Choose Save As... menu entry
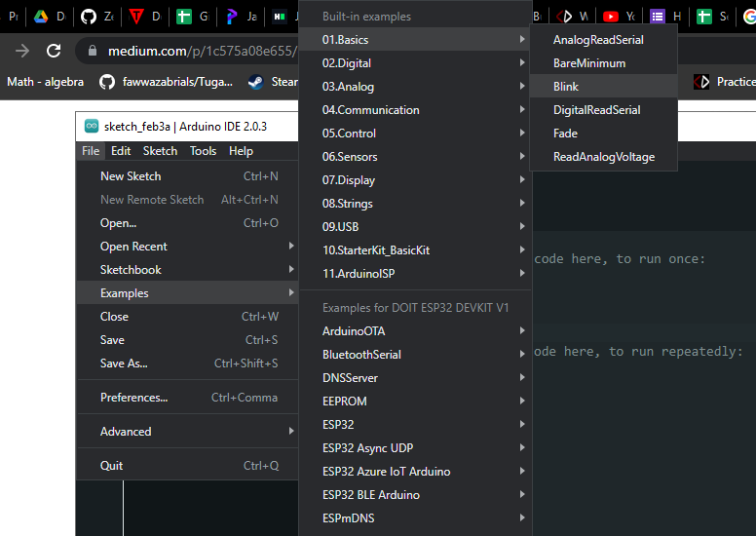Screen dimensions: 756x536 click(188, 364)
